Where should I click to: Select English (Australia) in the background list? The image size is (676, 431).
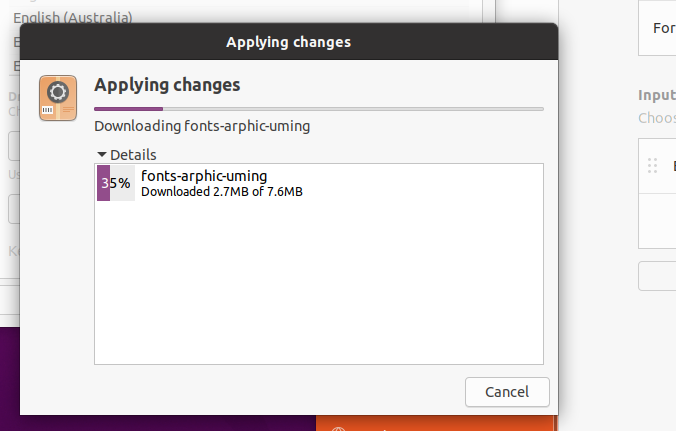(x=73, y=18)
